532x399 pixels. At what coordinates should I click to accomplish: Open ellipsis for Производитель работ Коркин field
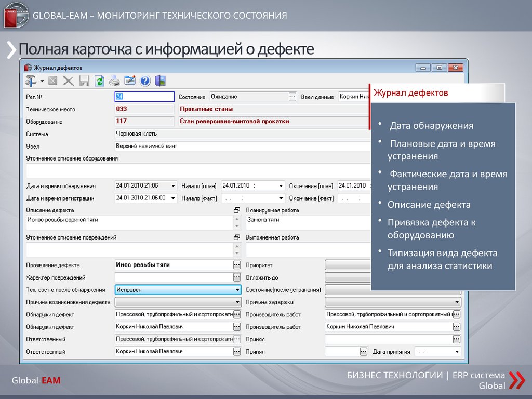(x=457, y=327)
